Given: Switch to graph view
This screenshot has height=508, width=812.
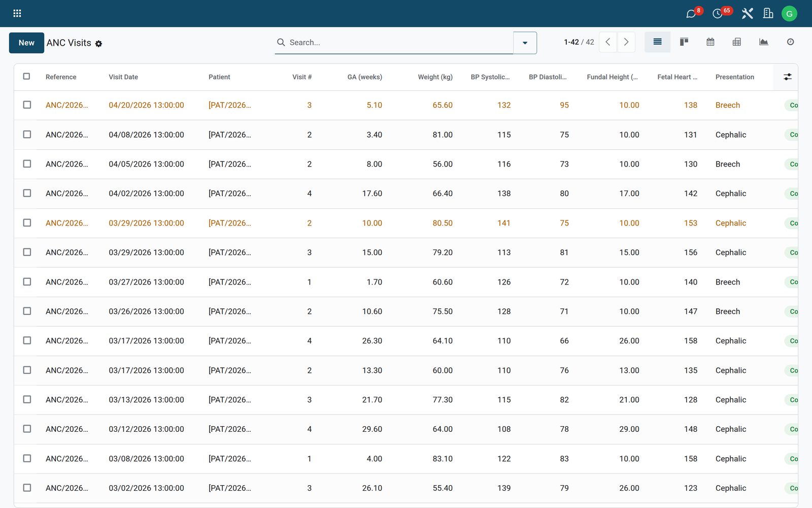Looking at the screenshot, I should click(763, 42).
